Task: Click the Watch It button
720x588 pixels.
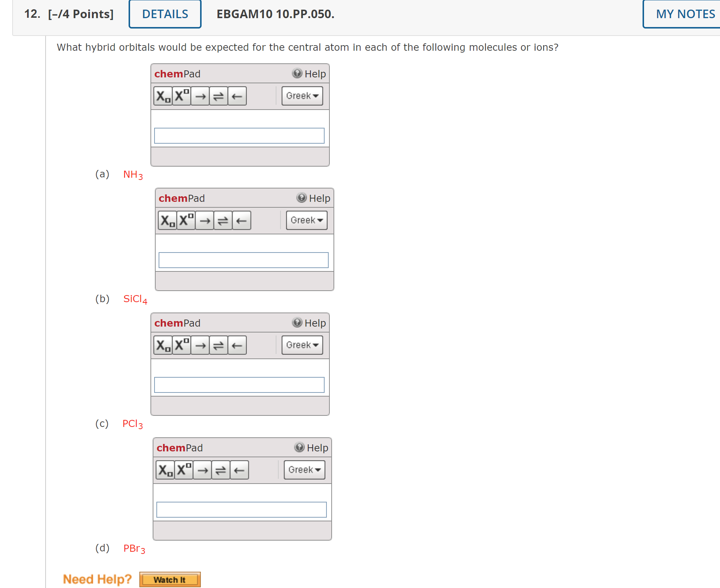Action: tap(169, 579)
